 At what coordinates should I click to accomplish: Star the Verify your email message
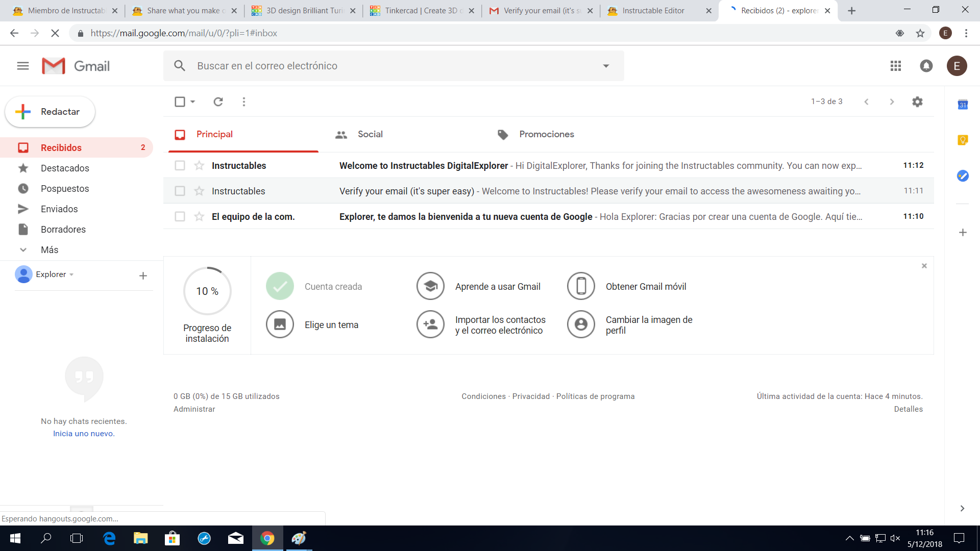pos(199,191)
